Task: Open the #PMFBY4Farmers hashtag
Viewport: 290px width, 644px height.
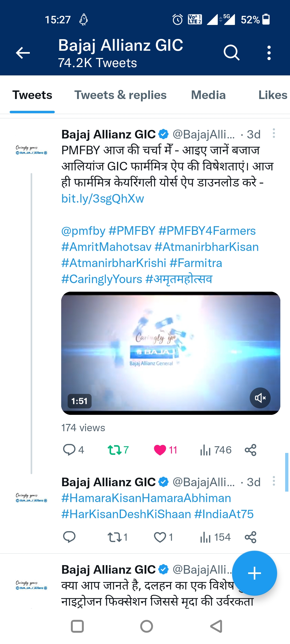Action: (x=207, y=231)
